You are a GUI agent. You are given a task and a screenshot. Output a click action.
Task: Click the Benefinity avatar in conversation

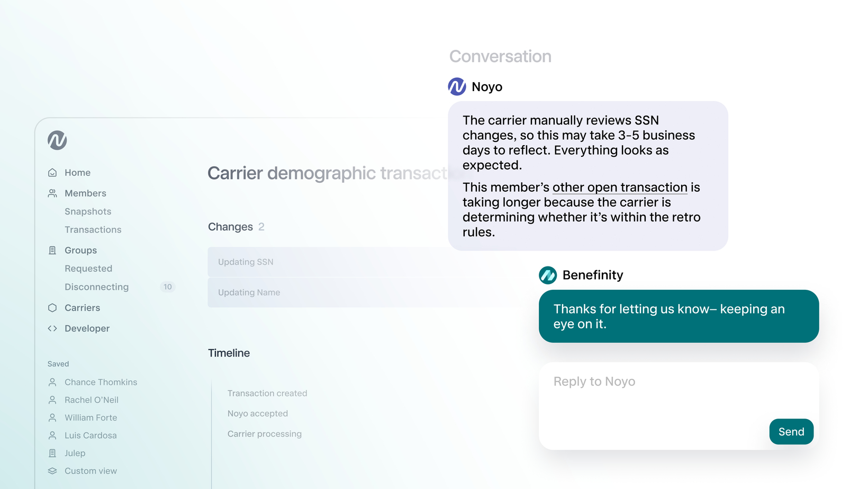click(548, 275)
